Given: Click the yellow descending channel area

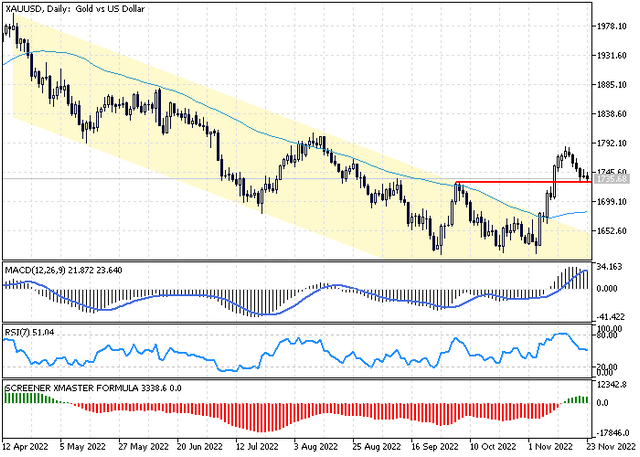Looking at the screenshot, I should [x=286, y=196].
